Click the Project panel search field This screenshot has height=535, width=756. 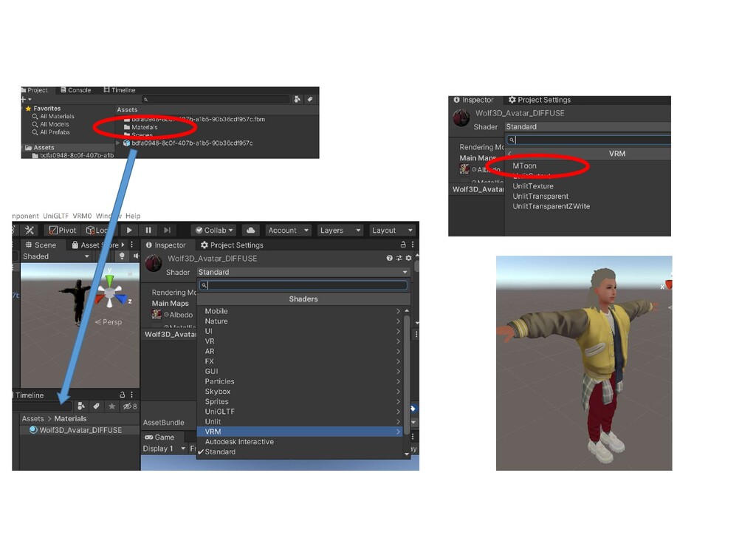216,99
